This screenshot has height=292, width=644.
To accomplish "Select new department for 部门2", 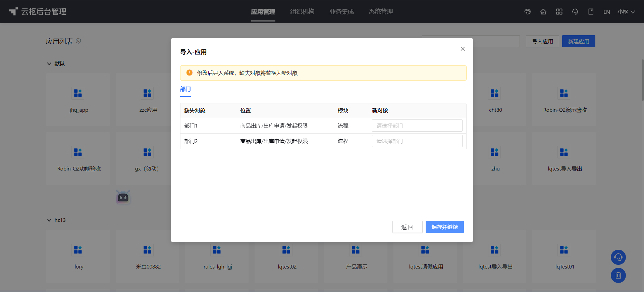I will [417, 141].
